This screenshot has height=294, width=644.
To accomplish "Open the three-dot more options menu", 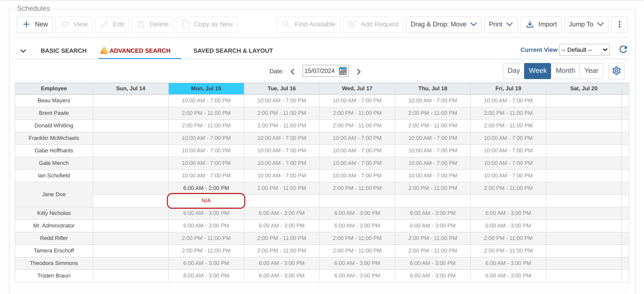I will click(x=619, y=25).
